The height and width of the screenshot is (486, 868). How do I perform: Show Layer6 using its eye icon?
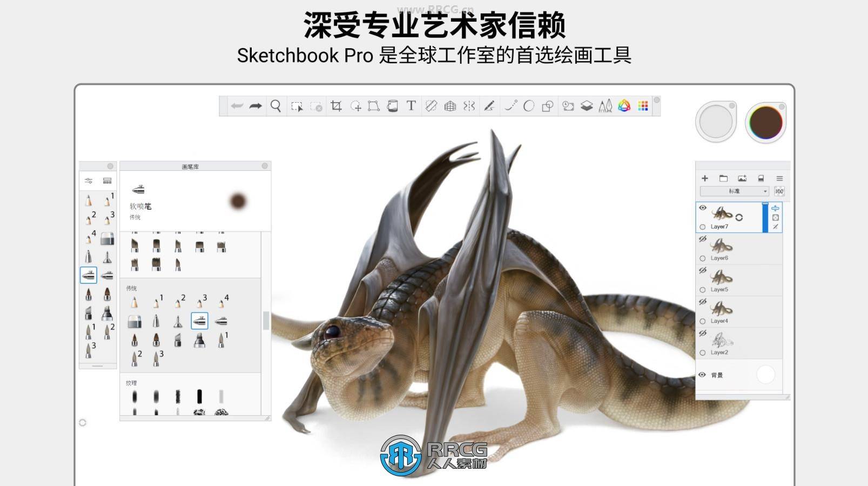703,239
